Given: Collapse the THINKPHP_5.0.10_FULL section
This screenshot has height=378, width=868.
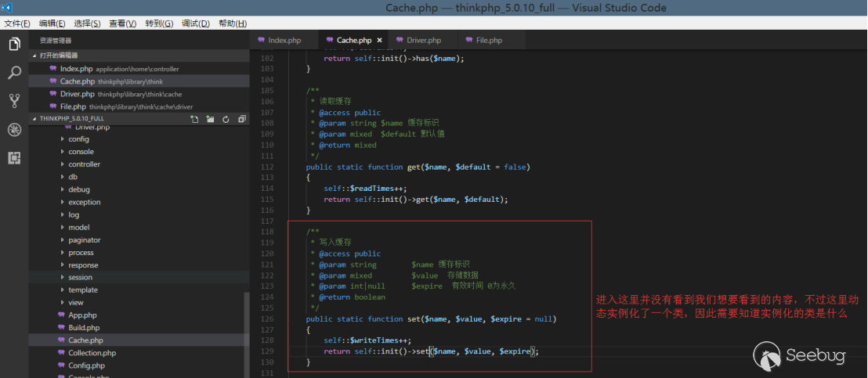Looking at the screenshot, I should [x=139, y=119].
